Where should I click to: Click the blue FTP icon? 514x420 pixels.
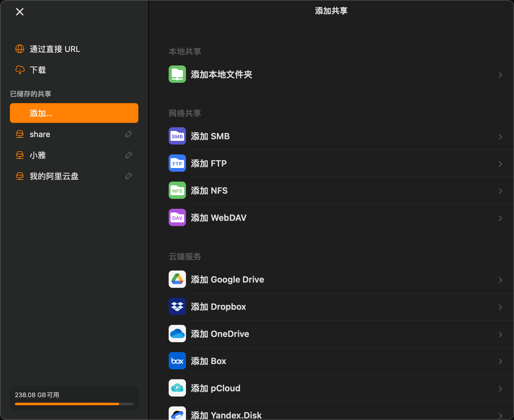tap(177, 163)
